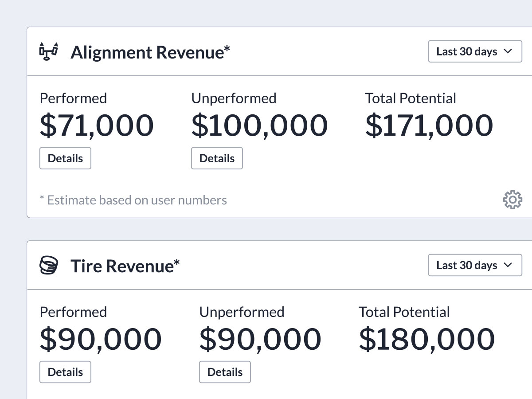
Task: View Details under Tire Performed revenue
Action: [x=65, y=372]
